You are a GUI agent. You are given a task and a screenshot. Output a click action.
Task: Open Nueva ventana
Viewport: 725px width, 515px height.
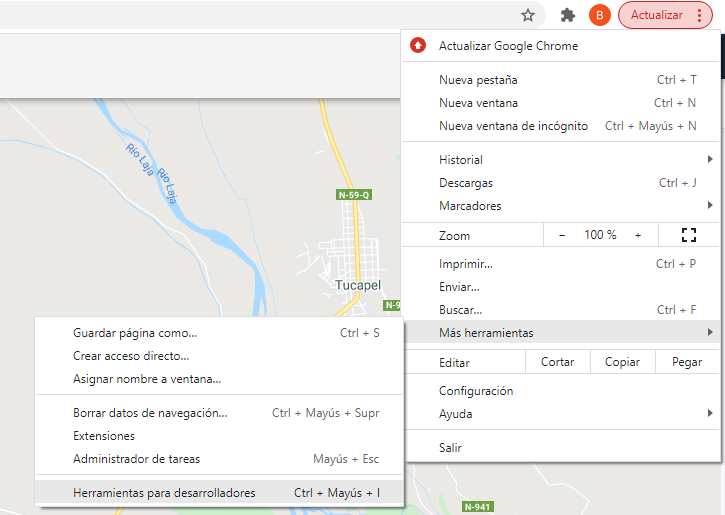pyautogui.click(x=561, y=103)
